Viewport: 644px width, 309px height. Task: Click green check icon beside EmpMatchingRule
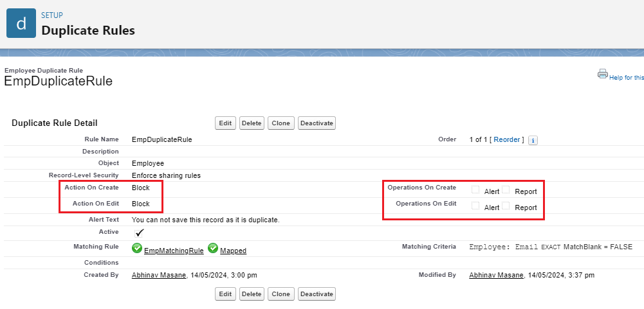click(x=137, y=249)
